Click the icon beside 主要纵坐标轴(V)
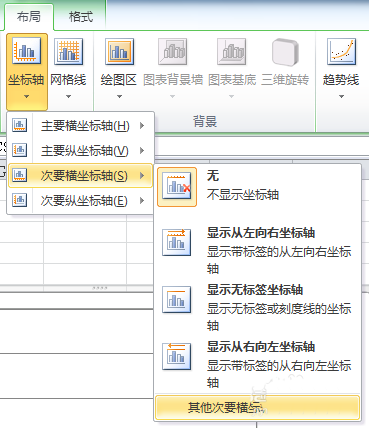 pyautogui.click(x=20, y=150)
